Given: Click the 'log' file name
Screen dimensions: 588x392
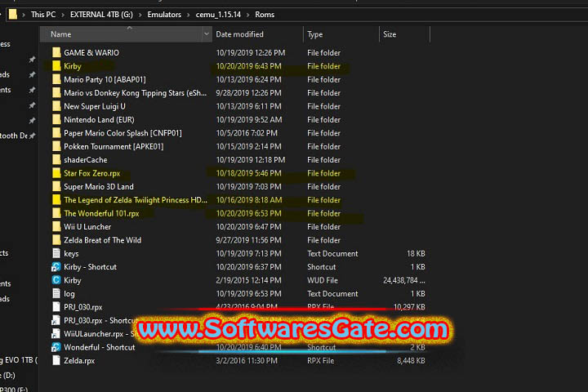Looking at the screenshot, I should click(x=69, y=294).
